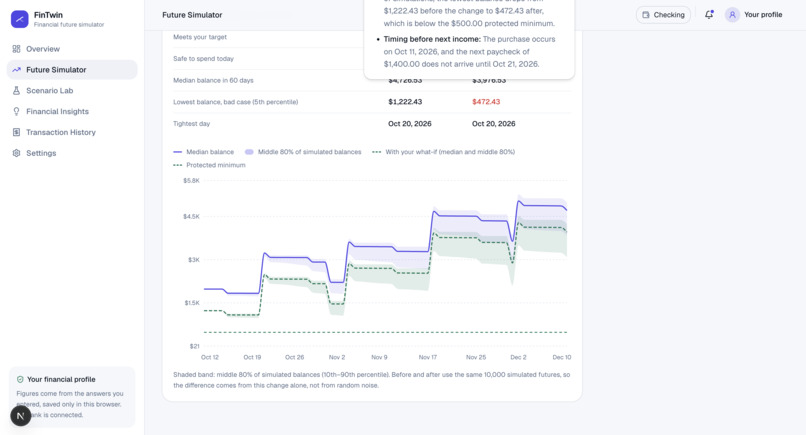Click the Lowest balance, bad case row label
Image resolution: width=806 pixels, height=435 pixels.
click(x=235, y=102)
